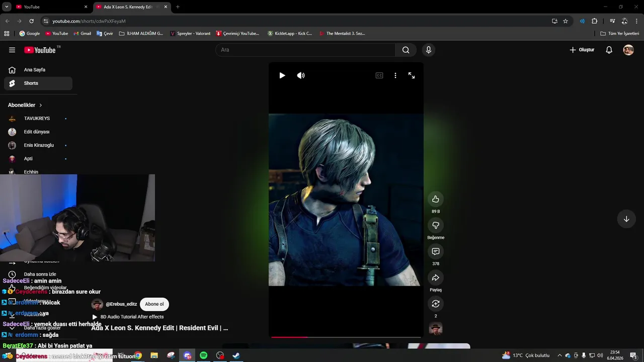Open the YouTube hamburger guide menu

point(12,50)
